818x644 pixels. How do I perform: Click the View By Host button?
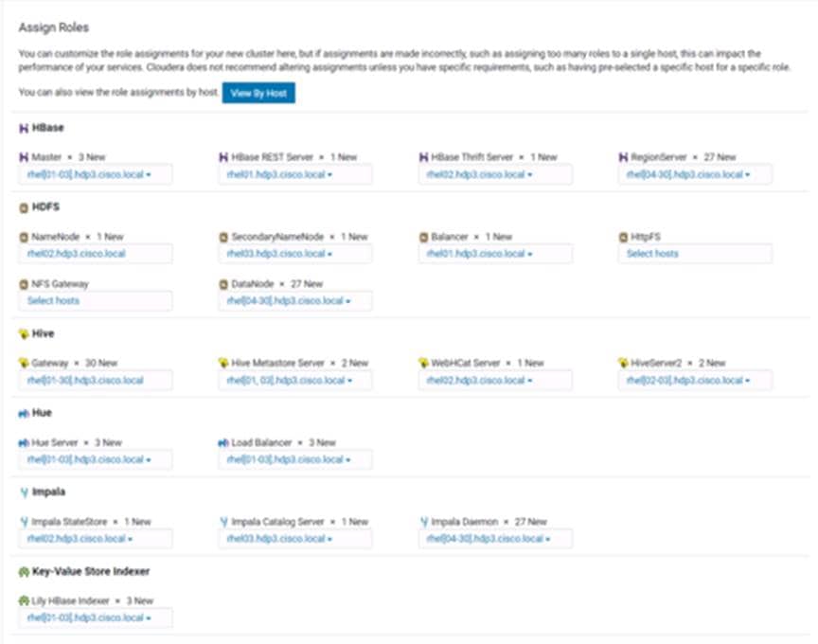(258, 93)
